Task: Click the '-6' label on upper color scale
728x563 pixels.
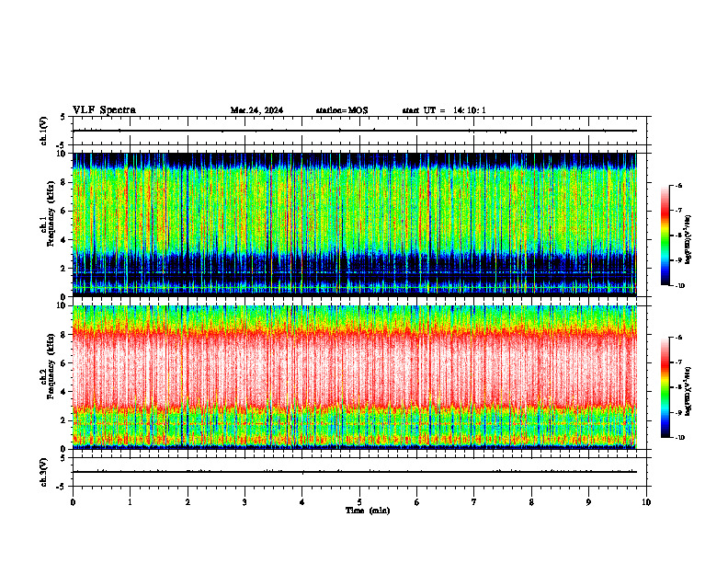Action: click(679, 186)
